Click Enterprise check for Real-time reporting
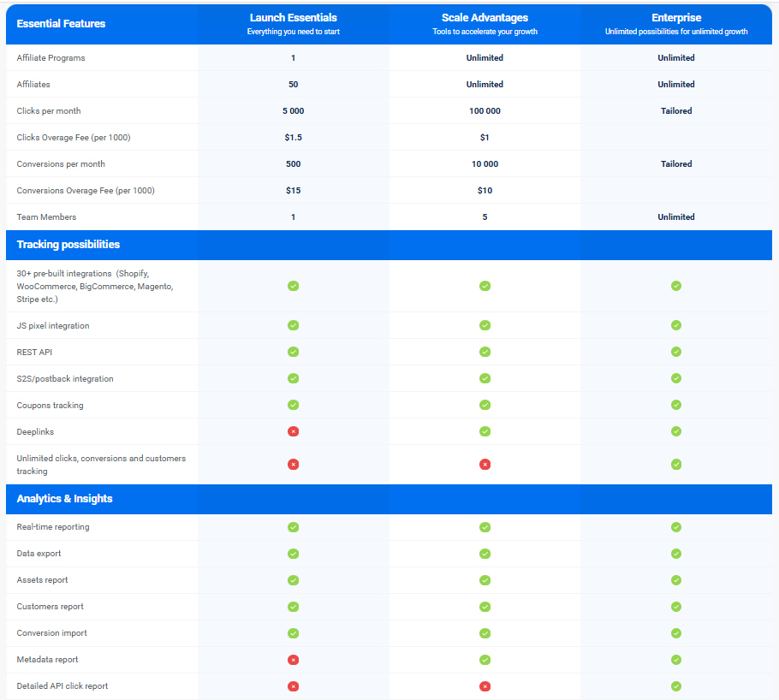The height and width of the screenshot is (700, 779). tap(676, 527)
